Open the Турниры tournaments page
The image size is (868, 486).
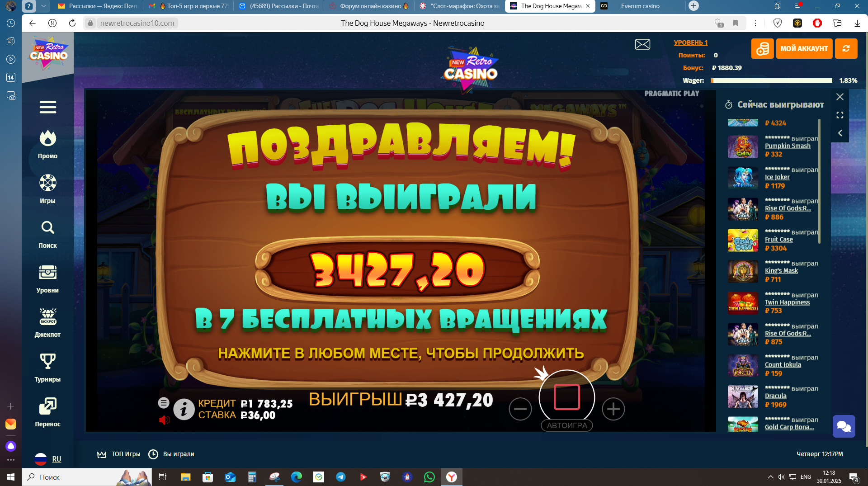47,368
